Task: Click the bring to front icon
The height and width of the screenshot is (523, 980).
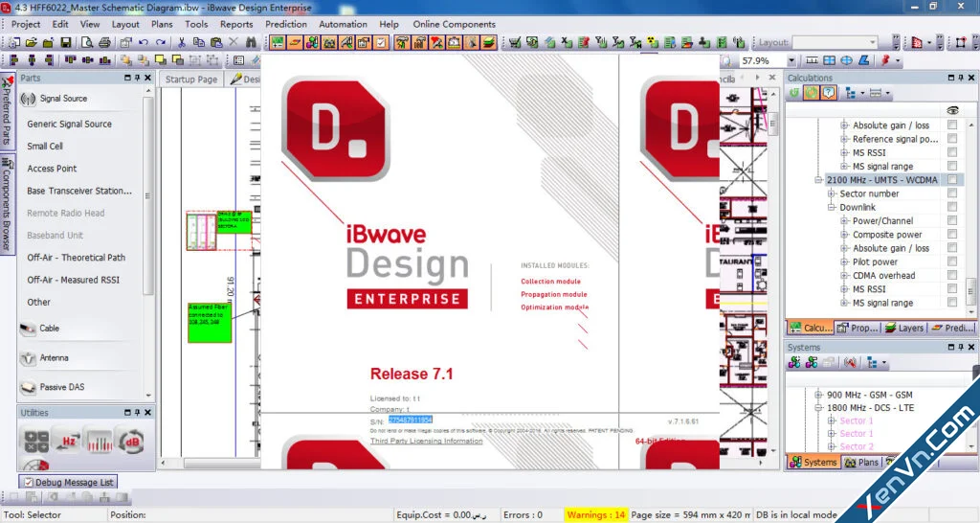Action: [161, 60]
